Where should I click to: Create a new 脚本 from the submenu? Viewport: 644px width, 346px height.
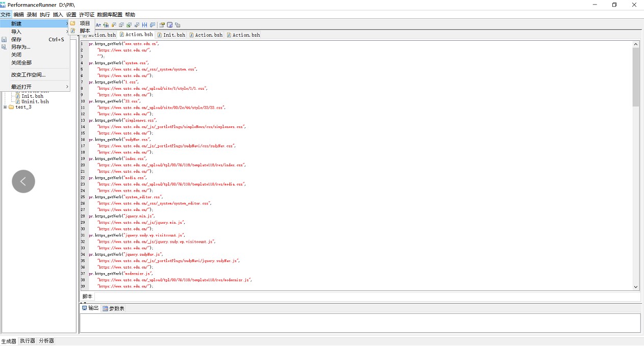click(82, 31)
